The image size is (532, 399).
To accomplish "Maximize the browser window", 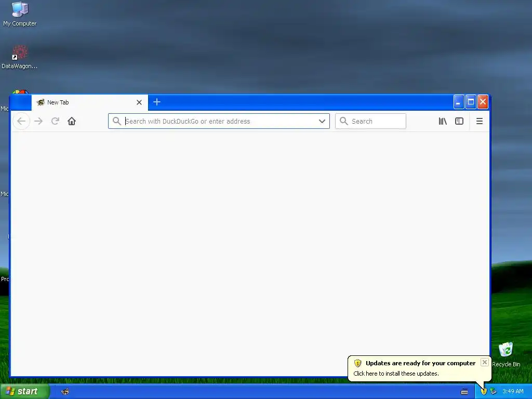I will (x=471, y=102).
